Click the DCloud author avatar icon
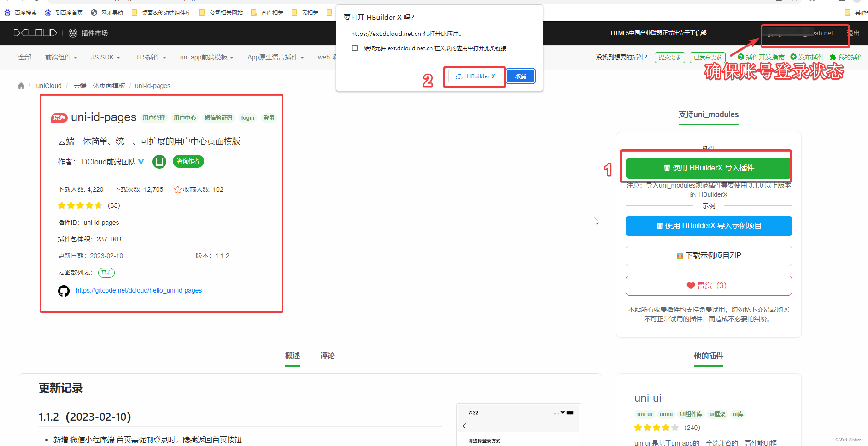This screenshot has height=446, width=868. pyautogui.click(x=159, y=162)
